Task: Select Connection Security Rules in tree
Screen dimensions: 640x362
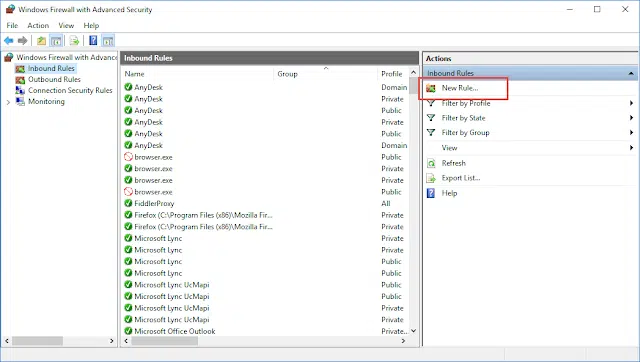Action: [70, 91]
